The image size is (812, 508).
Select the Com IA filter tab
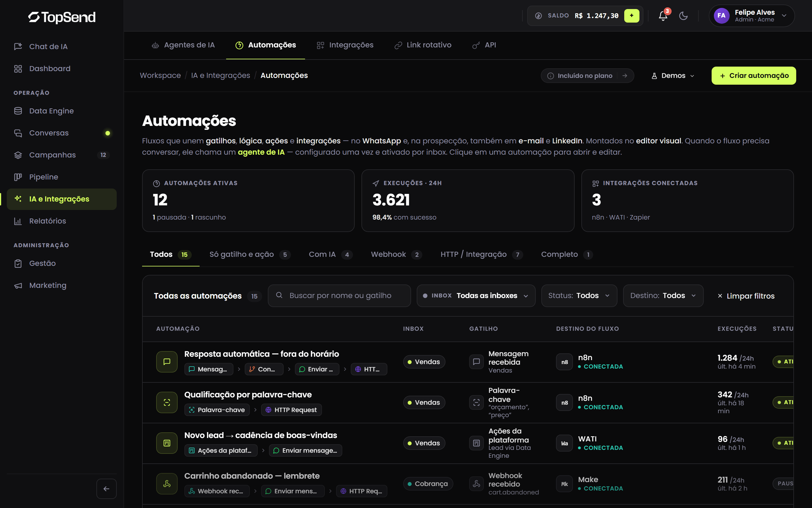pos(330,254)
